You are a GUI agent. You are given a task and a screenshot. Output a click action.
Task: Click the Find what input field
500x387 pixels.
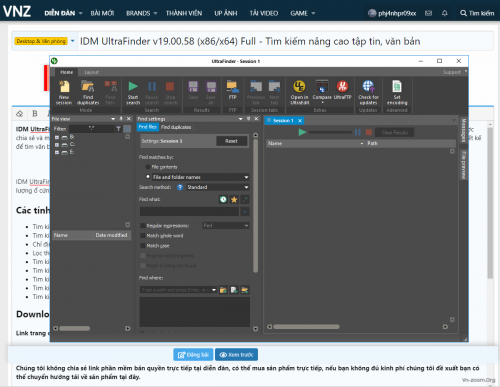click(x=189, y=211)
